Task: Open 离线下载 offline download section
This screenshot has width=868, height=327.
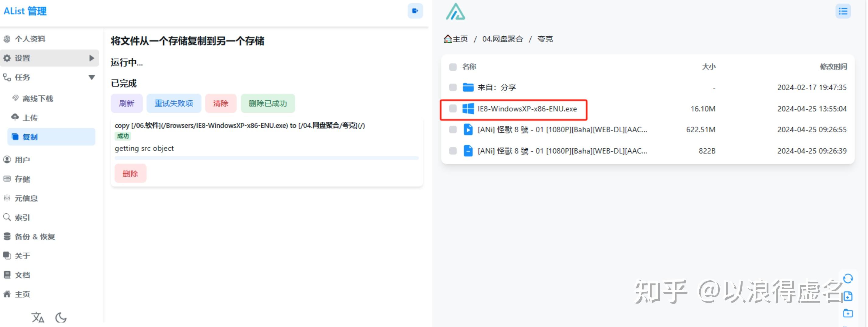Action: (37, 98)
